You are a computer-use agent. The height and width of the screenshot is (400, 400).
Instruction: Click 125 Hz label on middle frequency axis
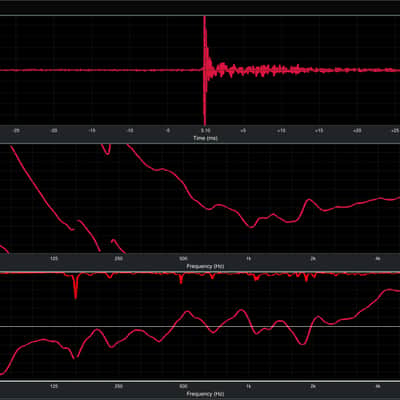tap(54, 259)
